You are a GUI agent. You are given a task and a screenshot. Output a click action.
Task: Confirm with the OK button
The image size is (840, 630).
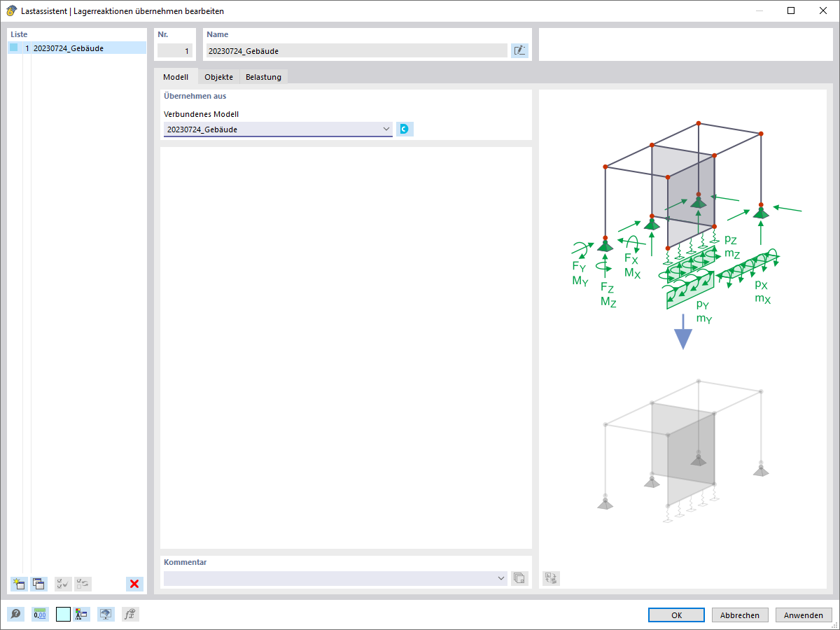pos(676,615)
